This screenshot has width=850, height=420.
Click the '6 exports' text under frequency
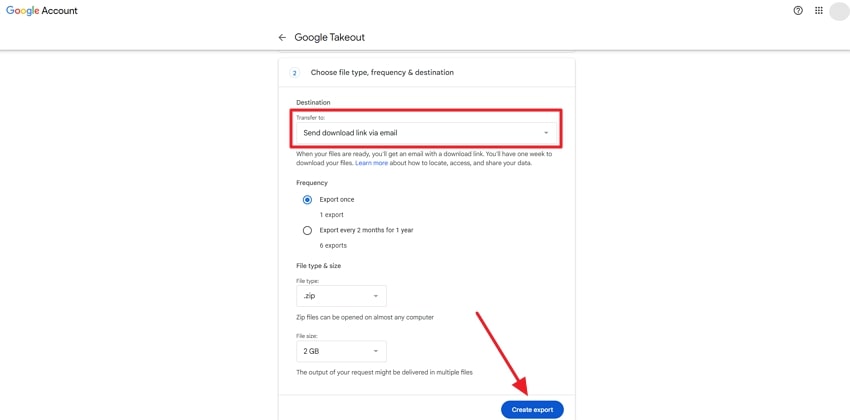[x=333, y=245]
